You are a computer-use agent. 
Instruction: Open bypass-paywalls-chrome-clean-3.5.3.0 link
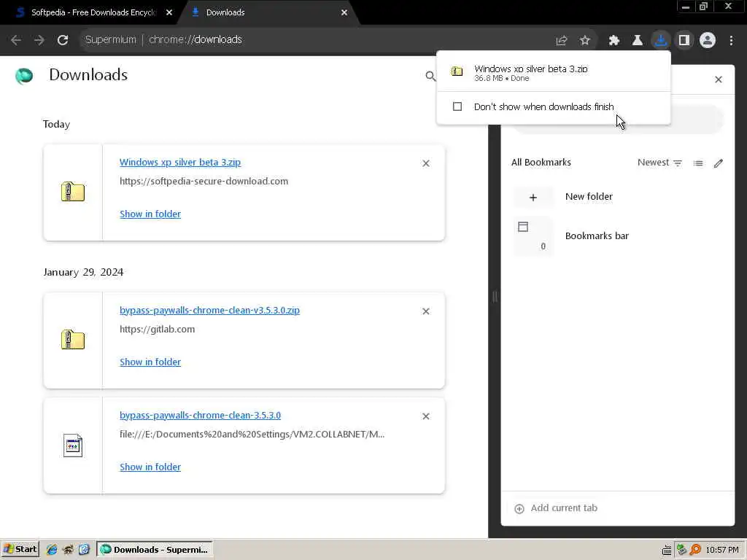200,415
